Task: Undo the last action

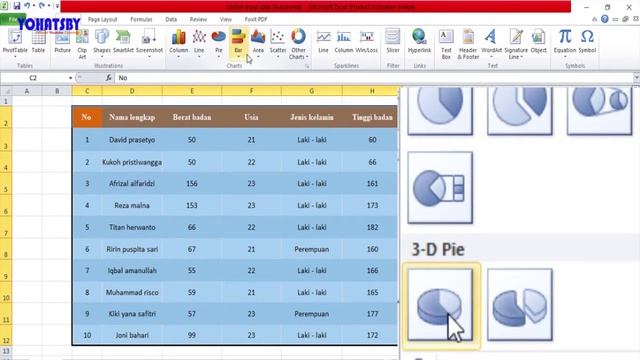Action: [x=27, y=6]
